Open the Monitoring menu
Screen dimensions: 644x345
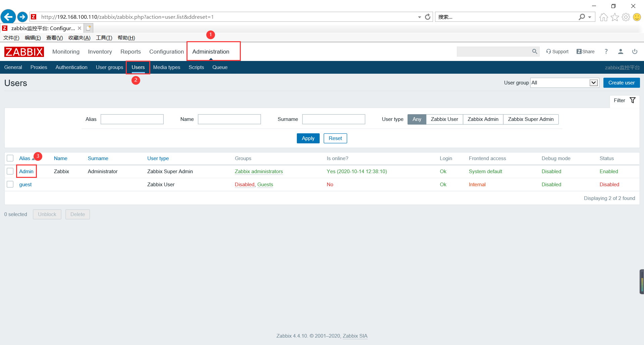coord(66,52)
